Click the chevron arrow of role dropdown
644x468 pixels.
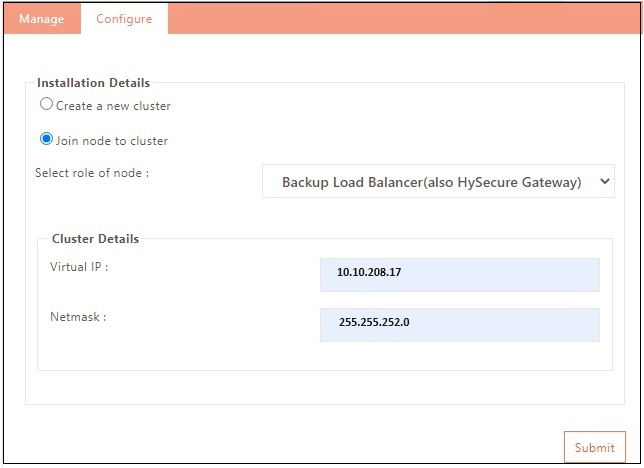[x=602, y=182]
